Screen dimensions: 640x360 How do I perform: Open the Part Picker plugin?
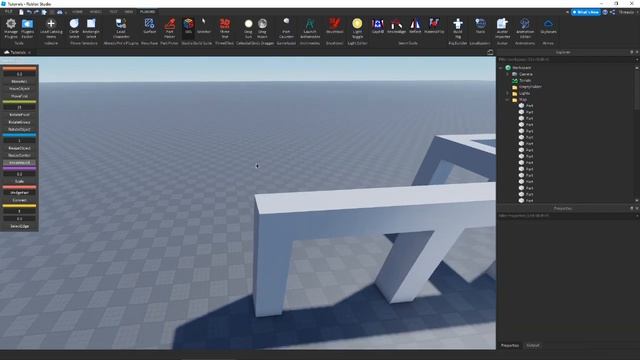tap(170, 28)
